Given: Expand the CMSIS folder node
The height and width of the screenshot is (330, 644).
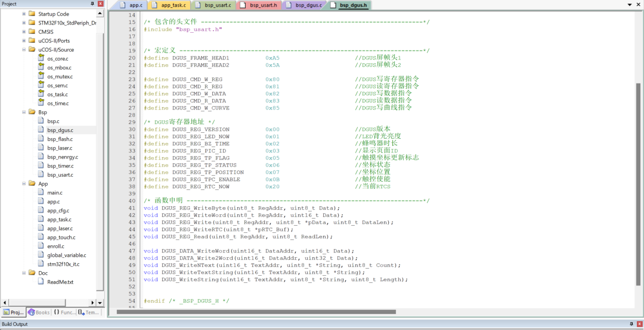Looking at the screenshot, I should (x=24, y=32).
